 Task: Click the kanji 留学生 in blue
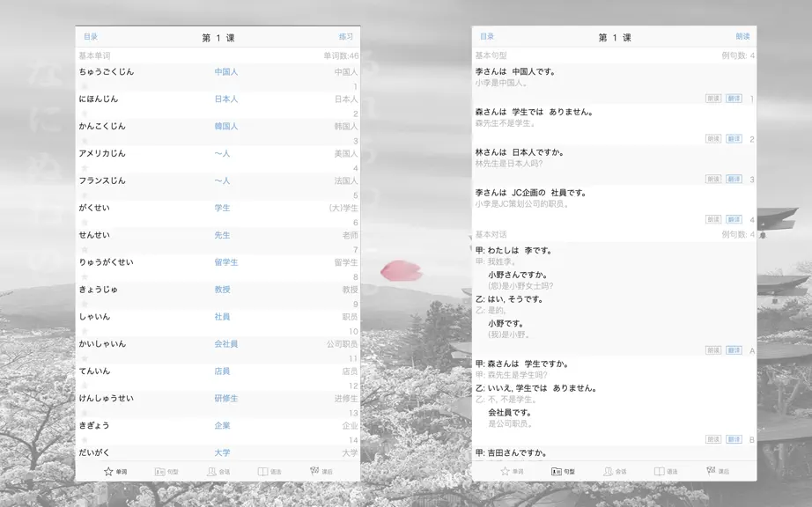click(x=226, y=262)
